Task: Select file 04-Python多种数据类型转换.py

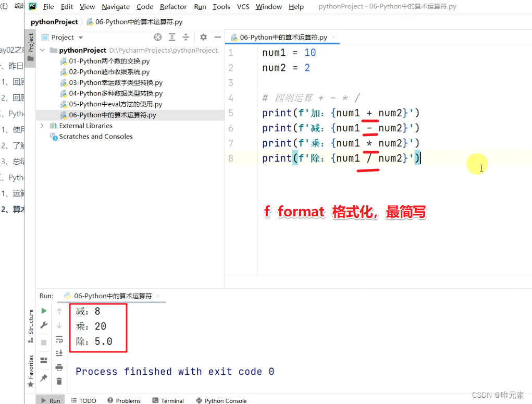Action: [116, 93]
